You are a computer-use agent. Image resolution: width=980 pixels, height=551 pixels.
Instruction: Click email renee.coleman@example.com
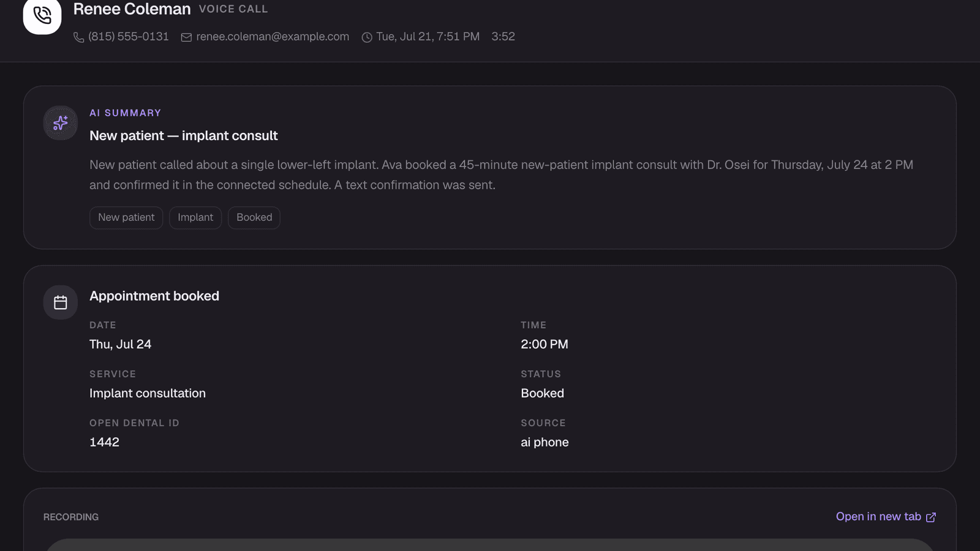tap(273, 37)
